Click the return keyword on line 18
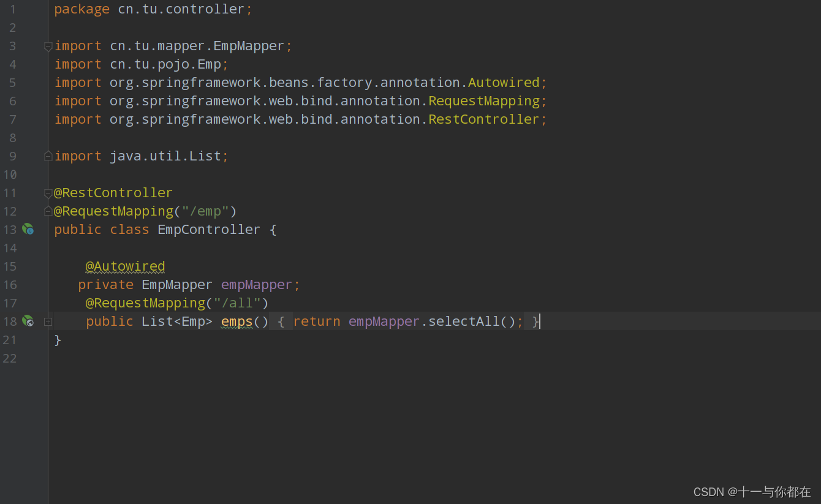821x504 pixels. tap(317, 322)
